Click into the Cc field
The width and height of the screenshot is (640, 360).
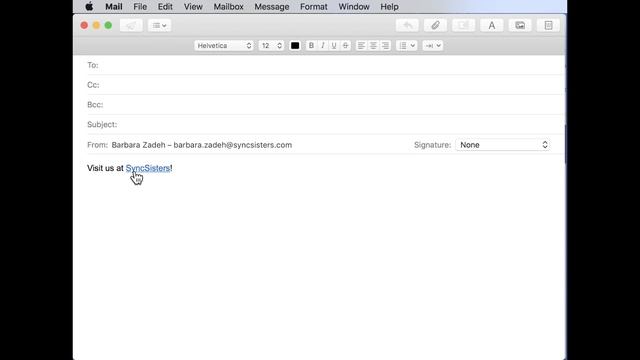click(x=325, y=85)
